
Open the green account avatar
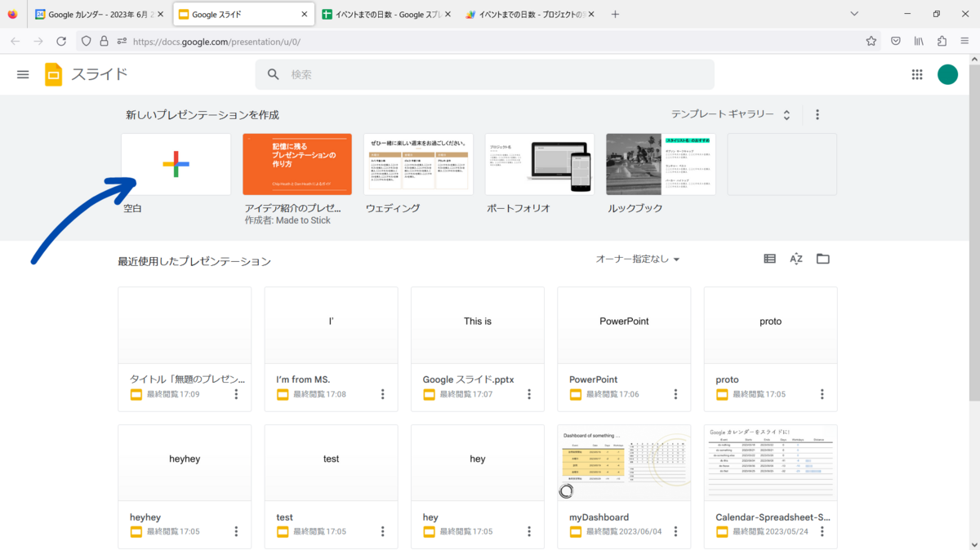[947, 74]
